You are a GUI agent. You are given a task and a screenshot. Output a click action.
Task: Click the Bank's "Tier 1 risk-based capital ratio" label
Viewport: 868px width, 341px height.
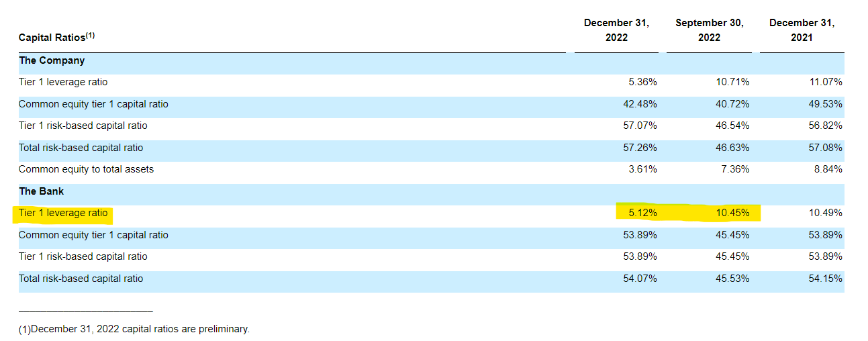(83, 256)
